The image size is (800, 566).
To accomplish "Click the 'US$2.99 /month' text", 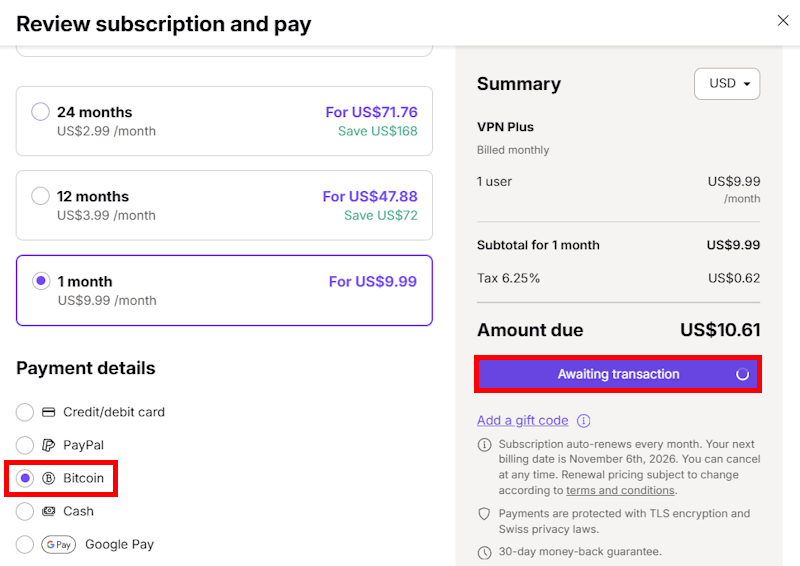I will (106, 131).
